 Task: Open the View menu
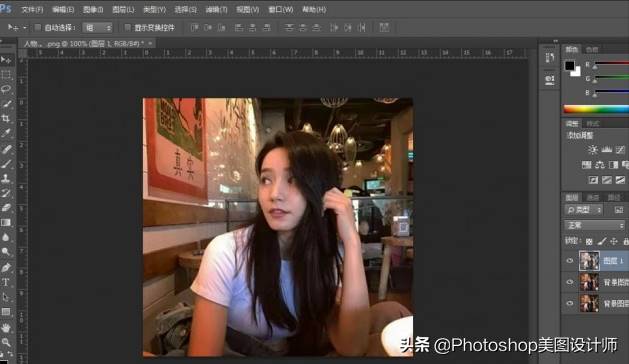[248, 9]
